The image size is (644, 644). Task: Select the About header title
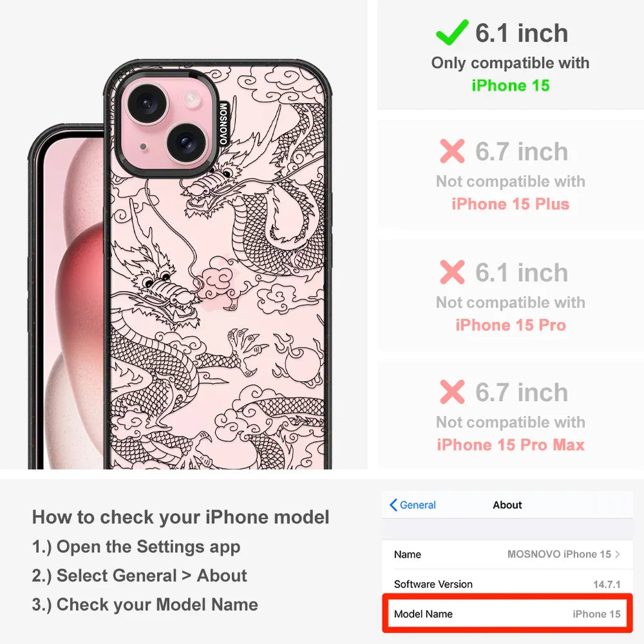tap(507, 505)
